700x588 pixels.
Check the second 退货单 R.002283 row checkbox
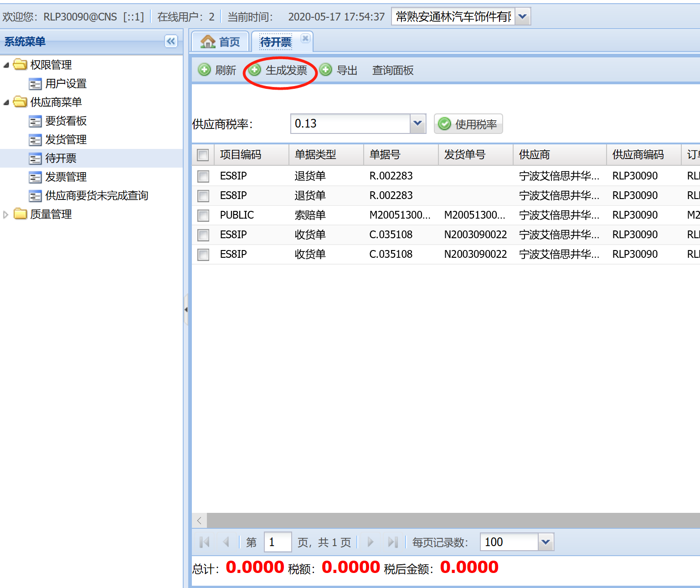click(x=203, y=196)
